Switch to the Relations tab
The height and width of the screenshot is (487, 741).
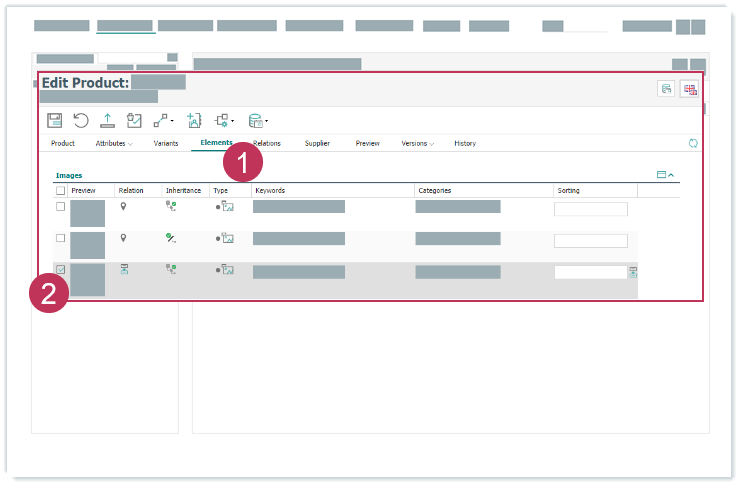(x=267, y=144)
